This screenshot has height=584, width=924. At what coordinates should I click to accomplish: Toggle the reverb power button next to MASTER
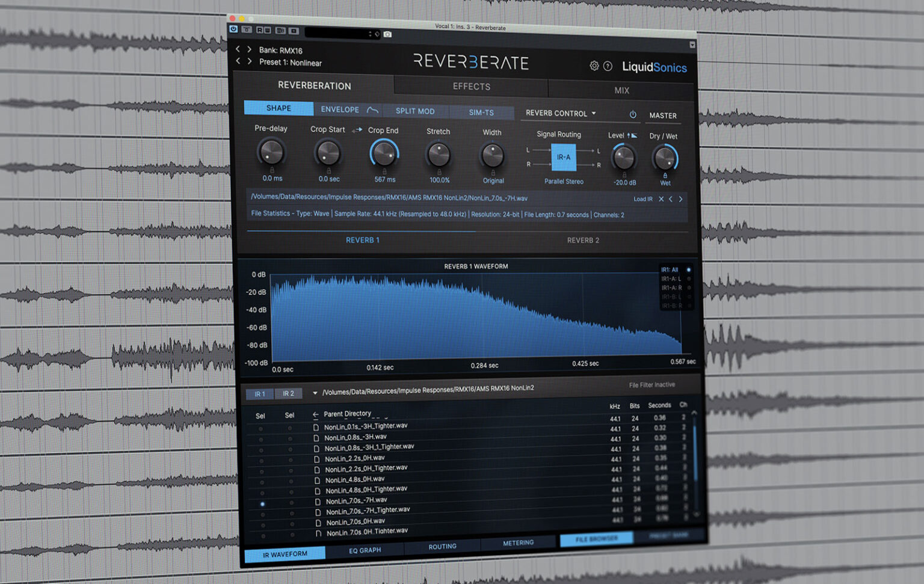[x=632, y=114]
